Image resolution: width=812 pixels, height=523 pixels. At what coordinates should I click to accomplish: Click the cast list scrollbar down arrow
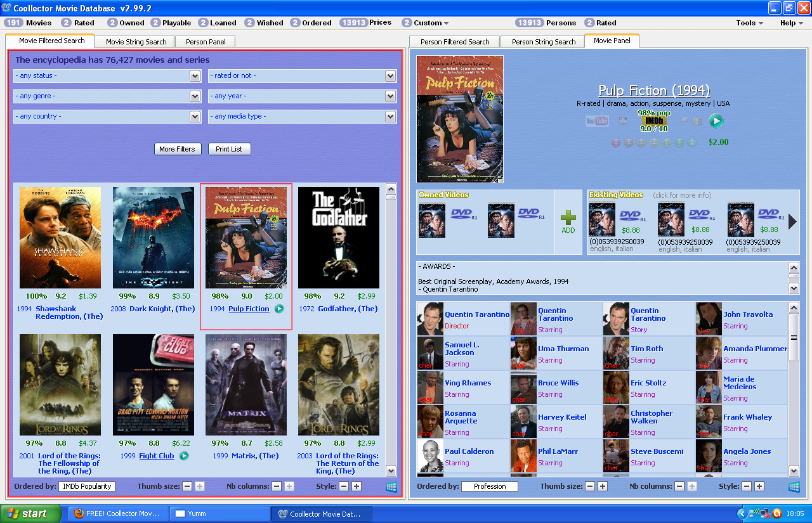[794, 470]
